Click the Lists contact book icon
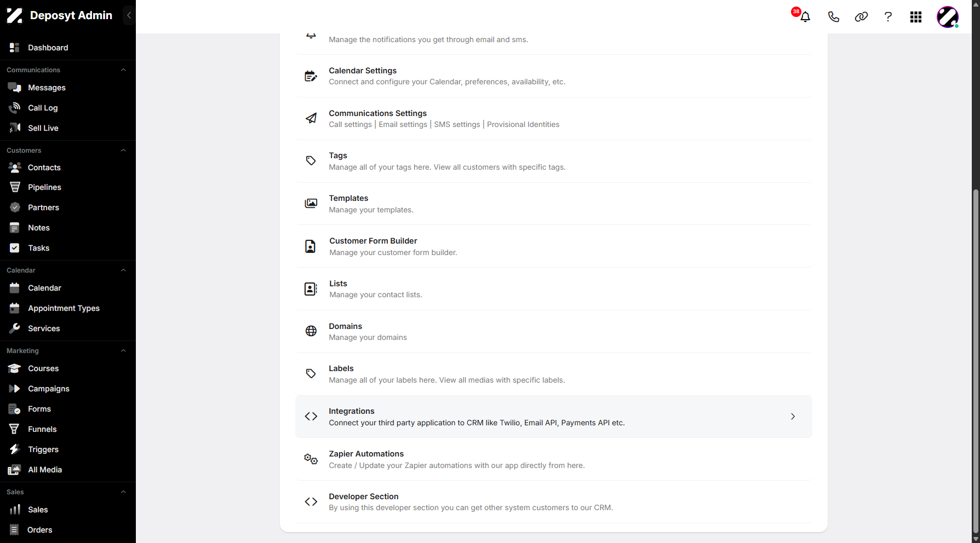Viewport: 980px width, 543px height. (x=311, y=289)
